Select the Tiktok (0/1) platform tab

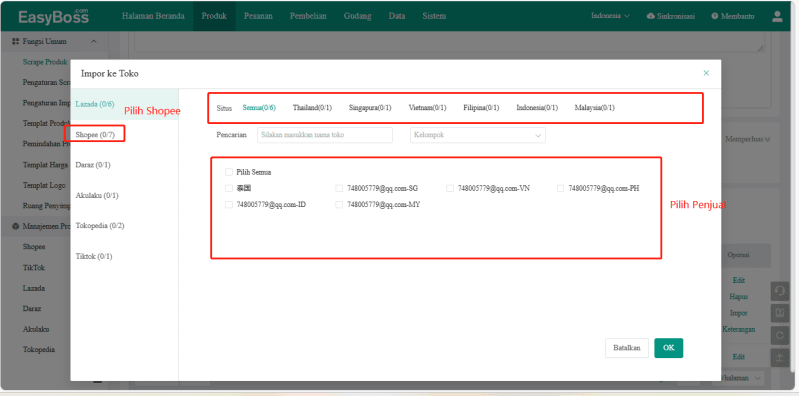pyautogui.click(x=94, y=256)
